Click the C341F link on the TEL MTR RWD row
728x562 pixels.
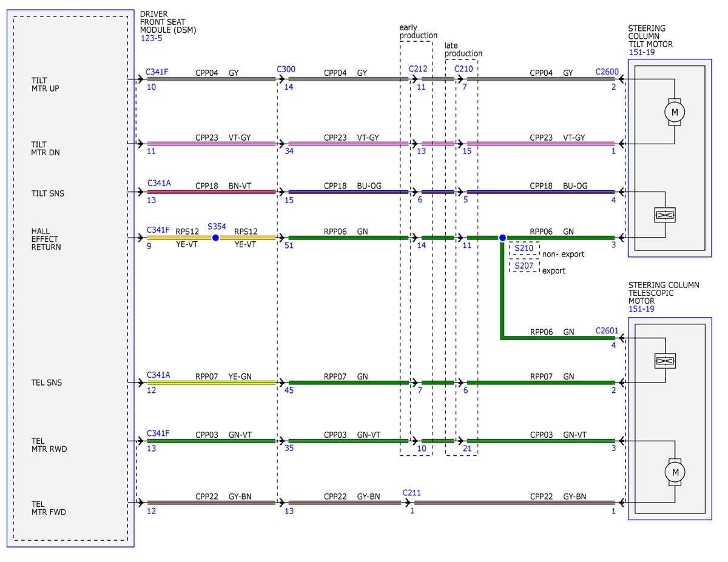point(157,433)
